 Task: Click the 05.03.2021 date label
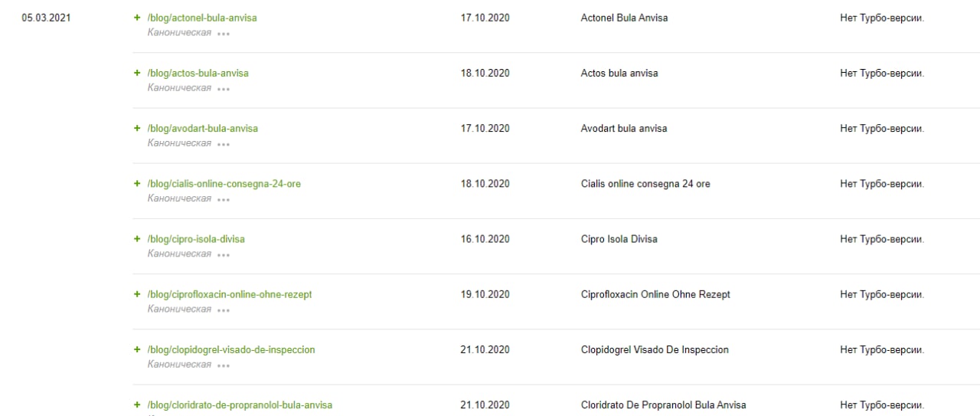click(x=46, y=18)
